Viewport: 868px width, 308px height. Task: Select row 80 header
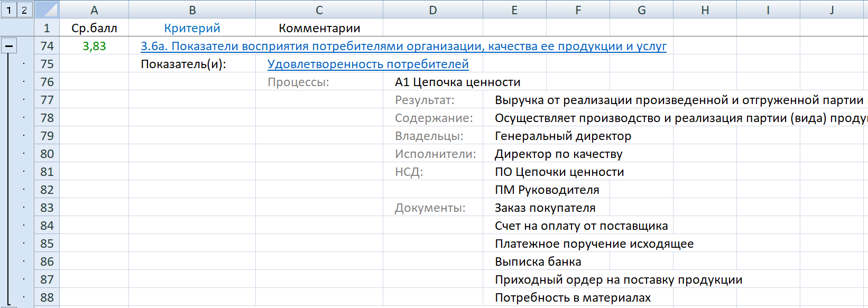pyautogui.click(x=47, y=154)
